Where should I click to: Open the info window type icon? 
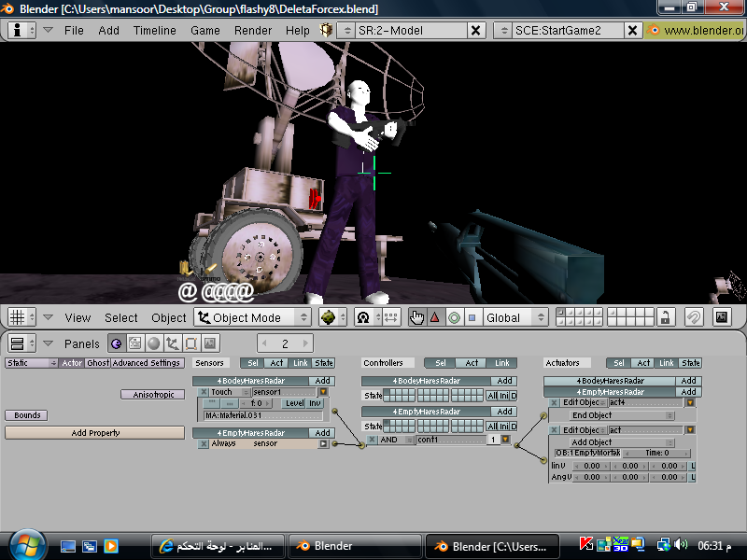click(21, 31)
